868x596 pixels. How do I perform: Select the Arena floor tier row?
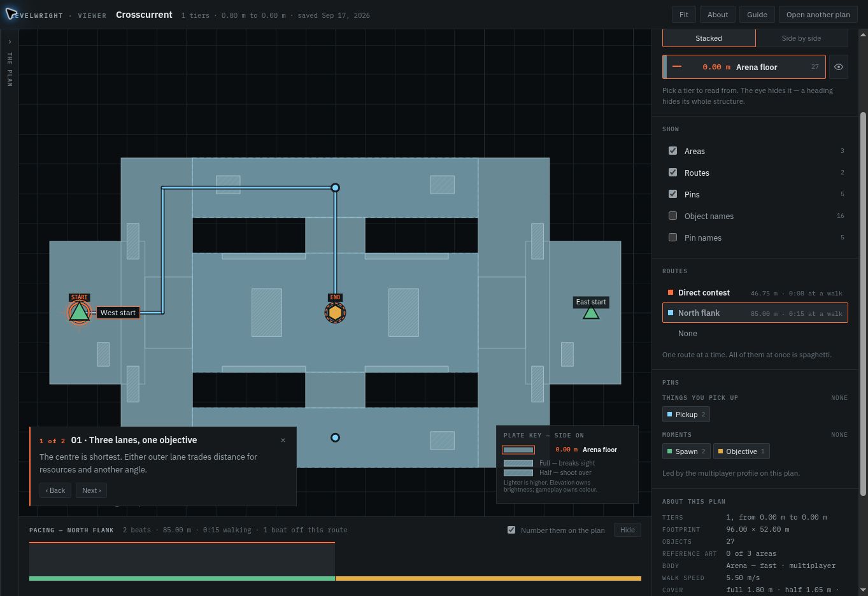pos(744,67)
